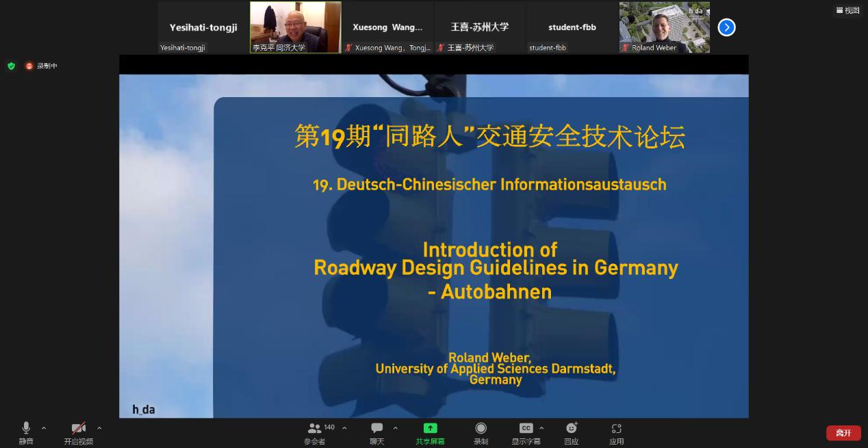Click the green encryption shield icon
This screenshot has height=448, width=868.
point(11,66)
